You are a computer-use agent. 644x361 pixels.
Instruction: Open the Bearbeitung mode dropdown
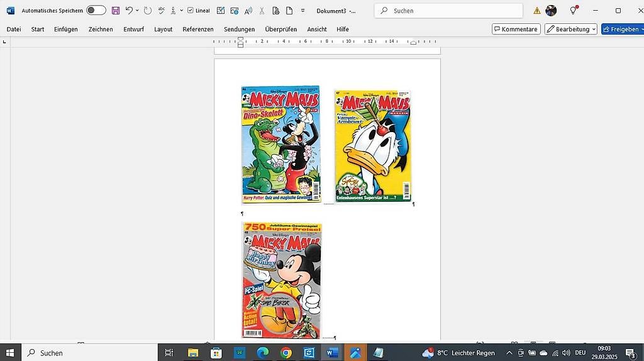point(571,29)
